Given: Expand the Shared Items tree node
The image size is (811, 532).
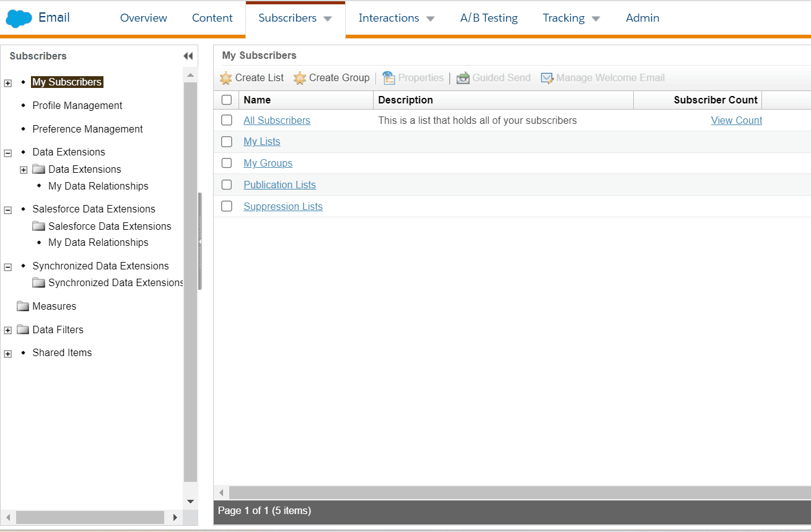Looking at the screenshot, I should [x=7, y=352].
